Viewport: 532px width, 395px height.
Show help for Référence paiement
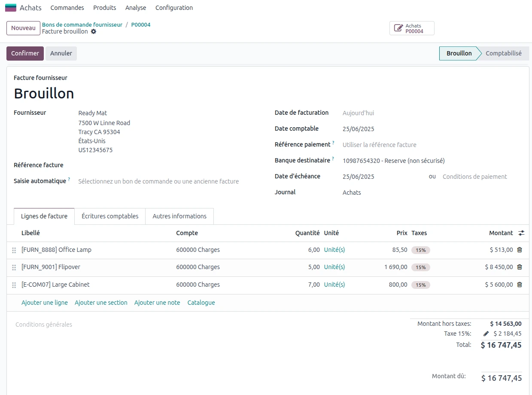333,143
